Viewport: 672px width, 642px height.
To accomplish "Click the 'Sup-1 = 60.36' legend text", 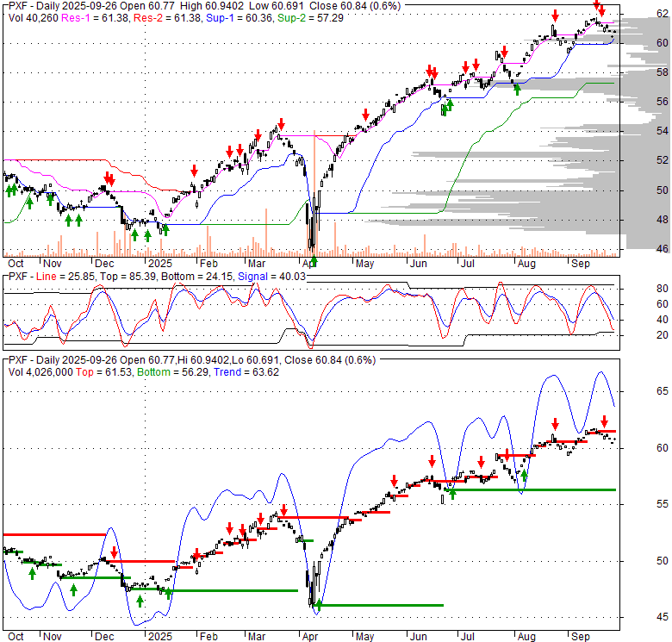I will pyautogui.click(x=240, y=18).
